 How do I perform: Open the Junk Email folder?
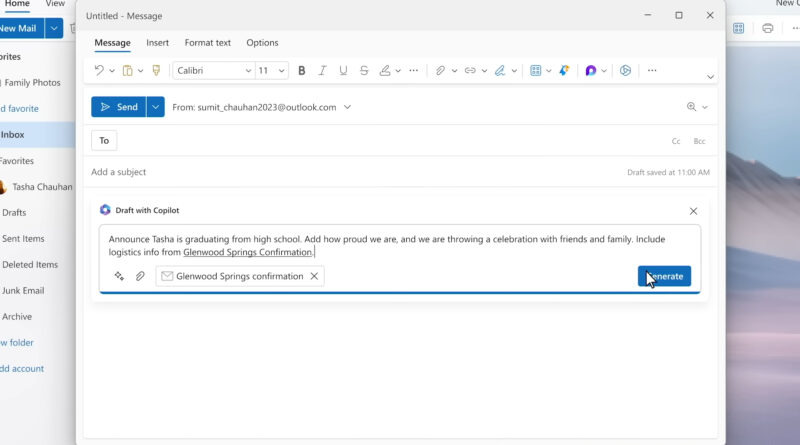tap(23, 291)
